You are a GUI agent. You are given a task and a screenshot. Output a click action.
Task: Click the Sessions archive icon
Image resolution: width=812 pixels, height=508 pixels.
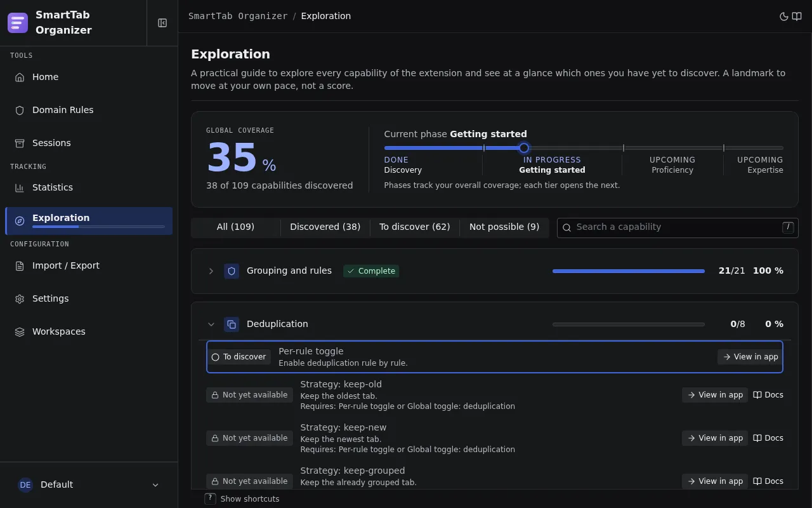20,144
